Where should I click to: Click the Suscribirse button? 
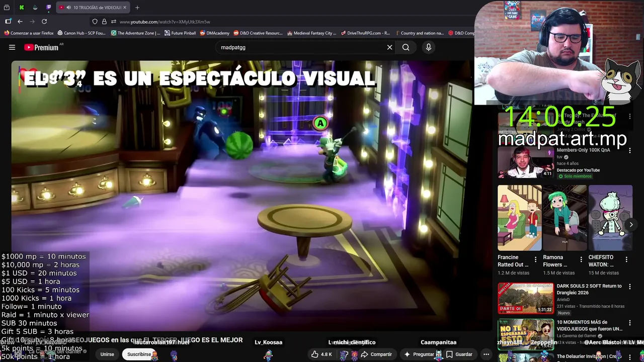[x=139, y=354]
